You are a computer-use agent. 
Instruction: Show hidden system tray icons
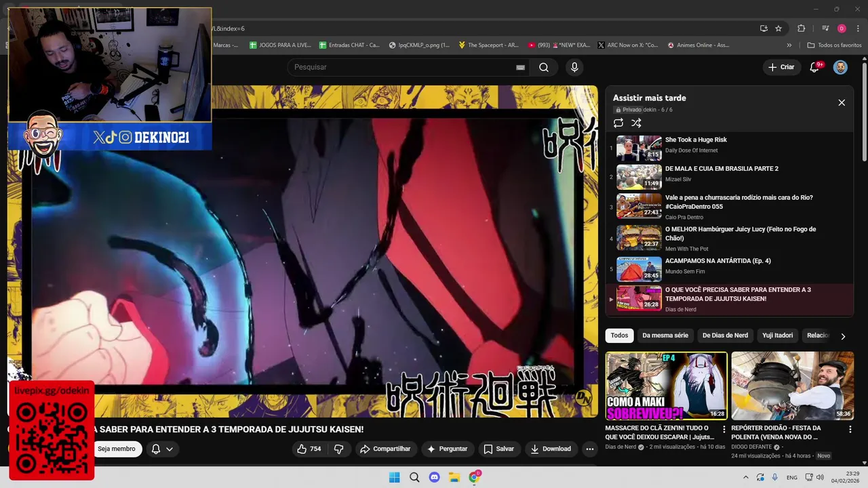pyautogui.click(x=746, y=477)
